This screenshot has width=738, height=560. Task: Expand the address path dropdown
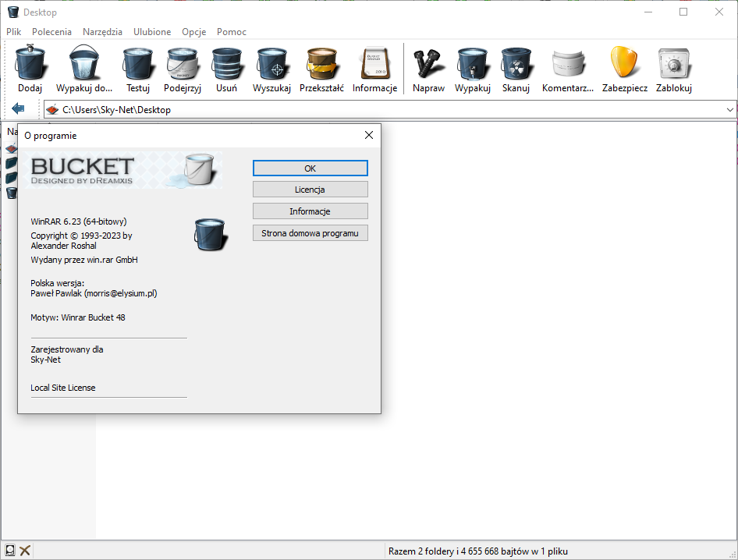point(729,110)
